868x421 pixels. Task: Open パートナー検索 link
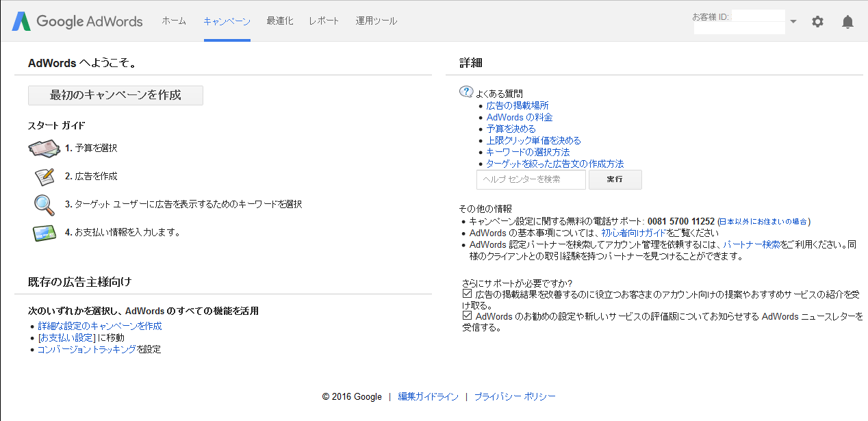pyautogui.click(x=752, y=244)
